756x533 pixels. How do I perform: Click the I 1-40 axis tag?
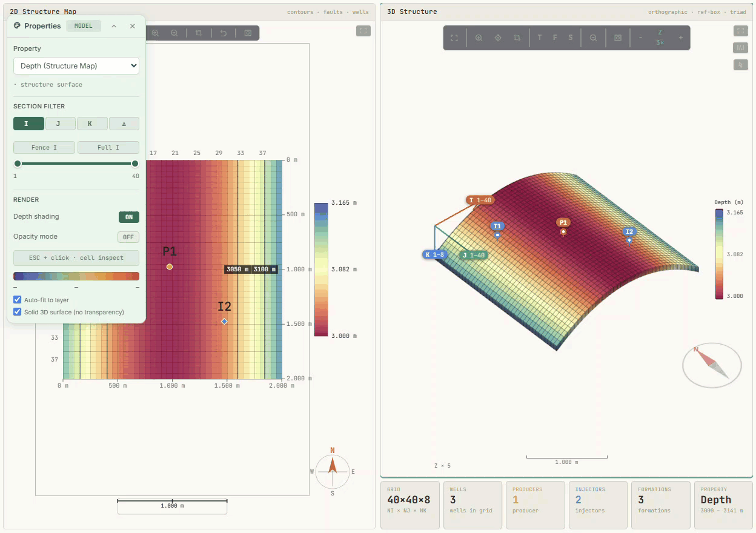click(x=480, y=200)
